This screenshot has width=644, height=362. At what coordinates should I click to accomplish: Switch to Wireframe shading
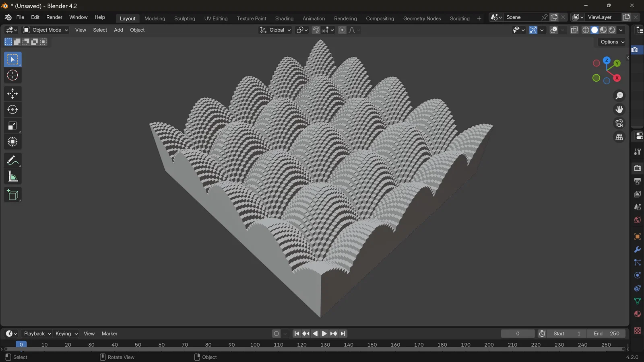(x=586, y=30)
